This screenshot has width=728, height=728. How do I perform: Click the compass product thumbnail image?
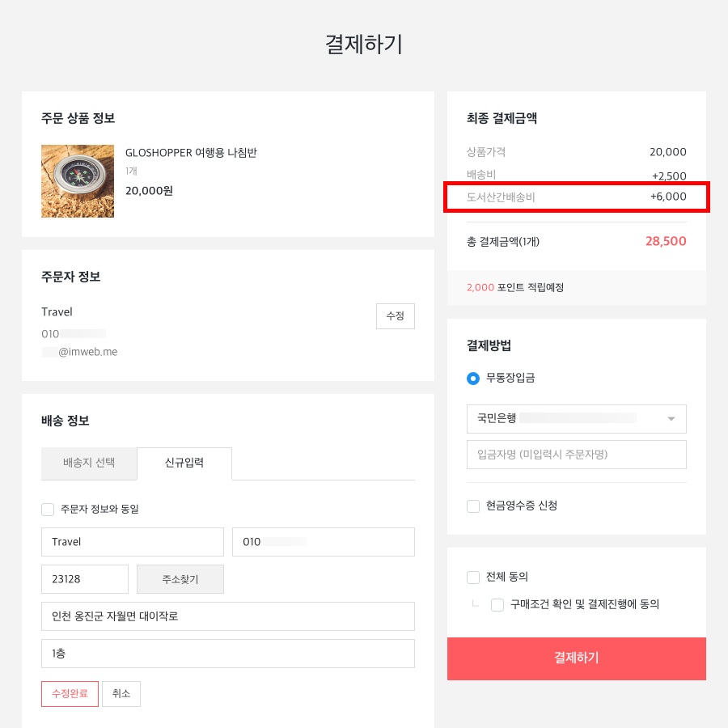(78, 181)
